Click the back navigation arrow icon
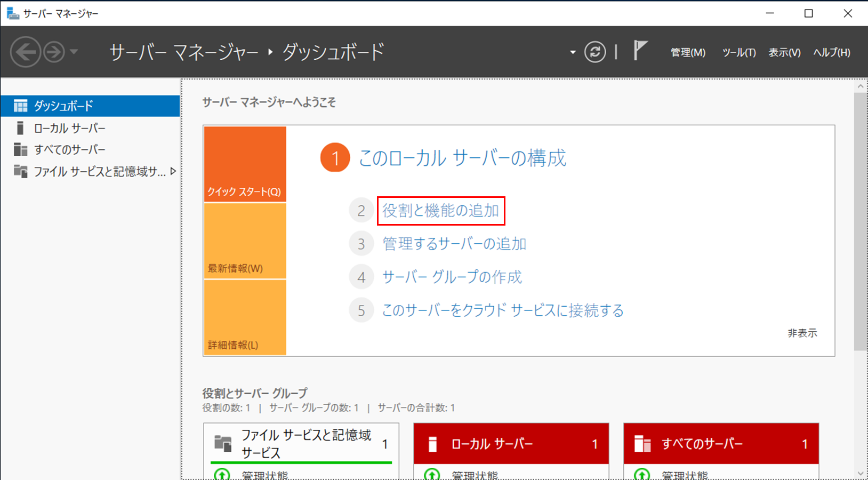This screenshot has width=868, height=480. tap(25, 52)
